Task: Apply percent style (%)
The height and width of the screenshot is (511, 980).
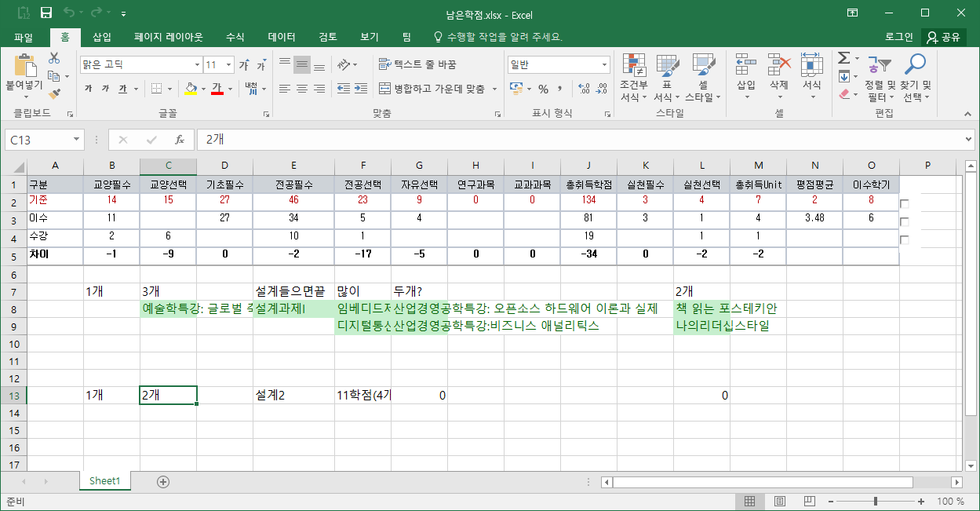Action: (543, 89)
